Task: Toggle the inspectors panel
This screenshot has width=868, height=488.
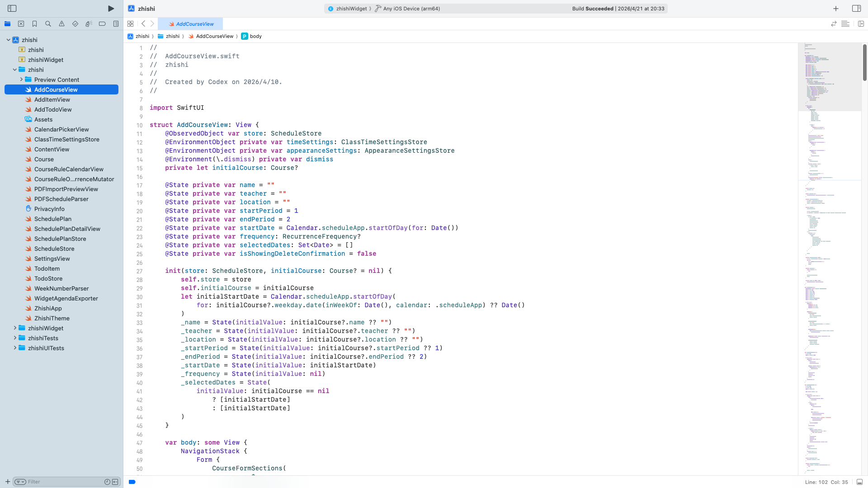Action: point(856,9)
